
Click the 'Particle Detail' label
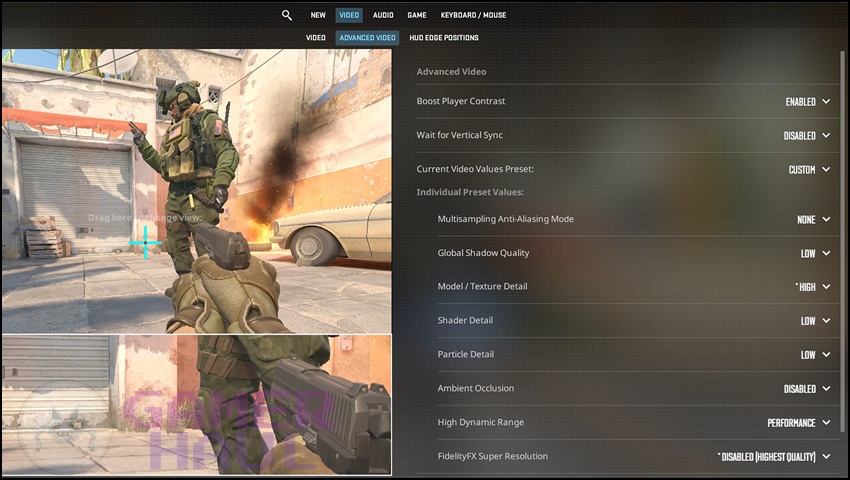[x=466, y=354]
